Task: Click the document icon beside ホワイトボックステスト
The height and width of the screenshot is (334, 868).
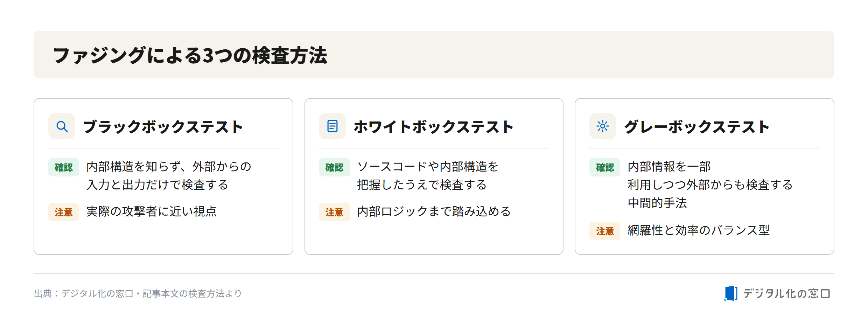Action: 332,126
